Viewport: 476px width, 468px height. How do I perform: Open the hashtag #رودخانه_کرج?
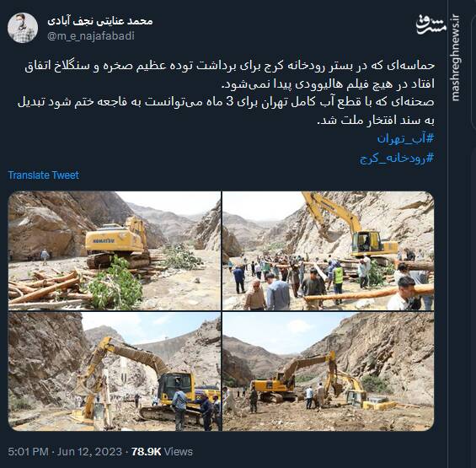(397, 158)
